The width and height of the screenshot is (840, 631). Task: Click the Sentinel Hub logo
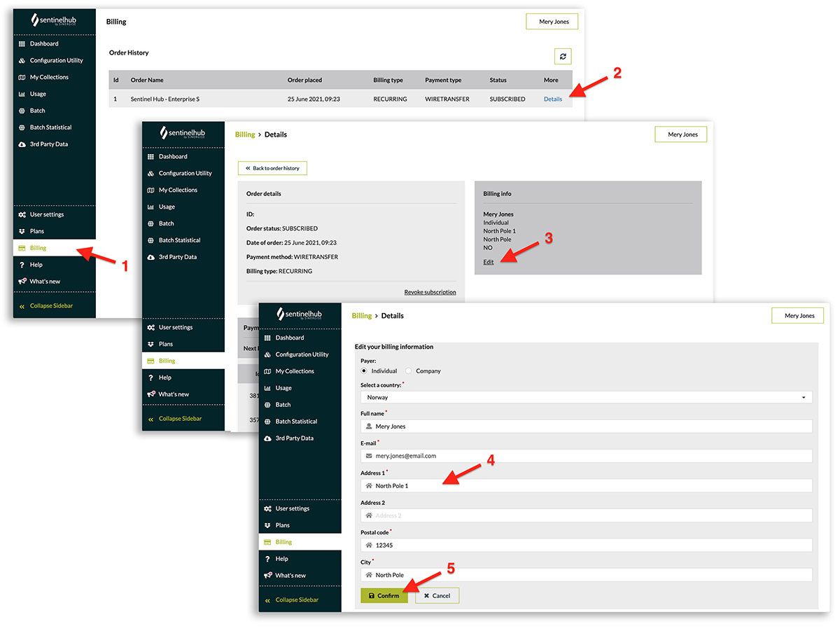click(52, 20)
